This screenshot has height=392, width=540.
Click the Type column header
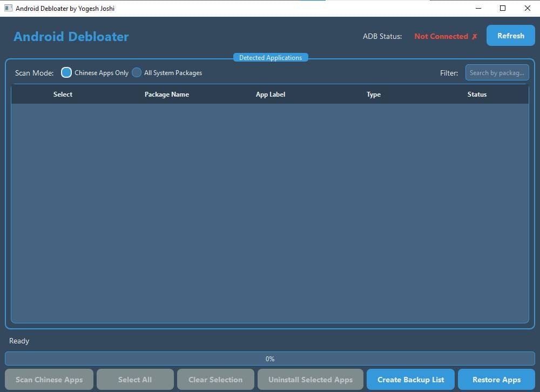tap(373, 94)
